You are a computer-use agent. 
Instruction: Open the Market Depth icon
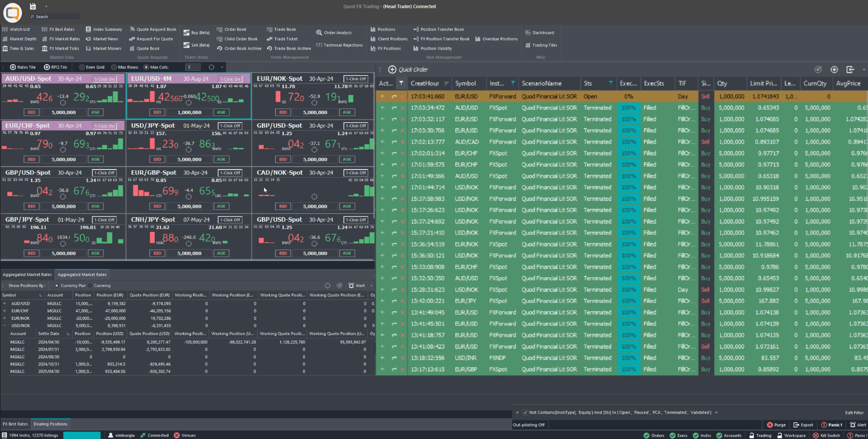tap(5, 39)
